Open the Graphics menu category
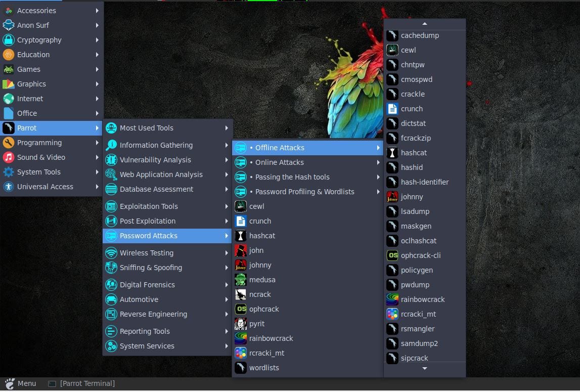 tap(52, 84)
